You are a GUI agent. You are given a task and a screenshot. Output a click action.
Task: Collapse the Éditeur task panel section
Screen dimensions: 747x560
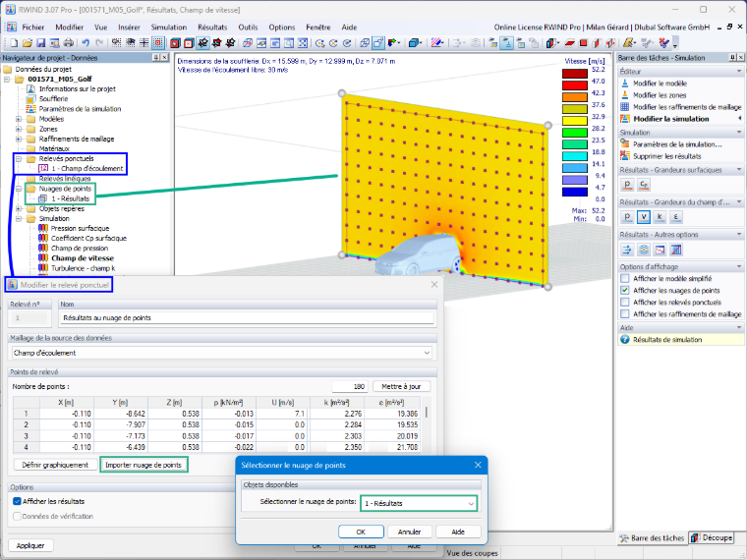pos(739,72)
